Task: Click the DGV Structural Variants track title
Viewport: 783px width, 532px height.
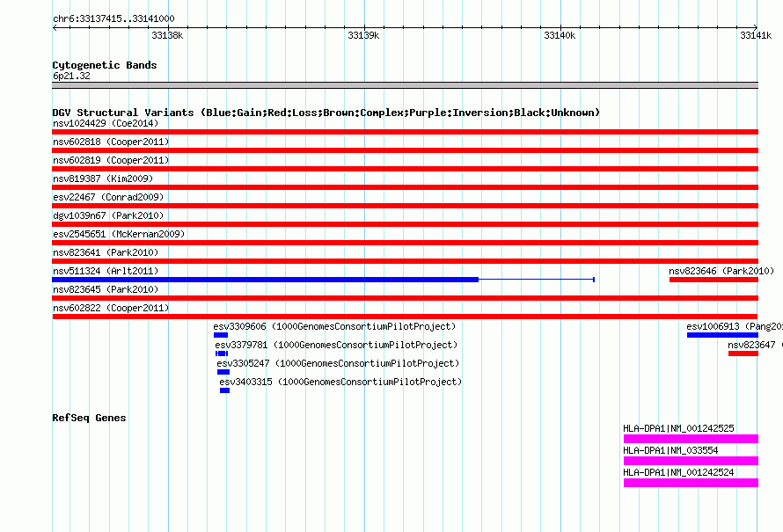Action: pos(326,113)
